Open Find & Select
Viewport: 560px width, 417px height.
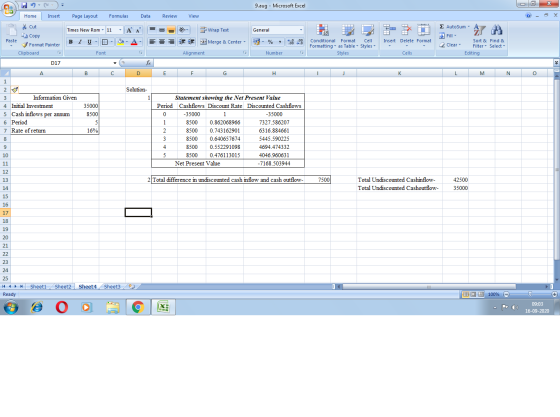[x=497, y=36]
